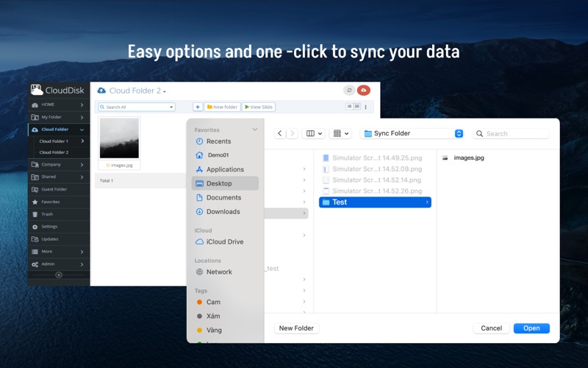Go back in the file dialog
Image resolution: width=588 pixels, height=368 pixels.
click(x=280, y=133)
